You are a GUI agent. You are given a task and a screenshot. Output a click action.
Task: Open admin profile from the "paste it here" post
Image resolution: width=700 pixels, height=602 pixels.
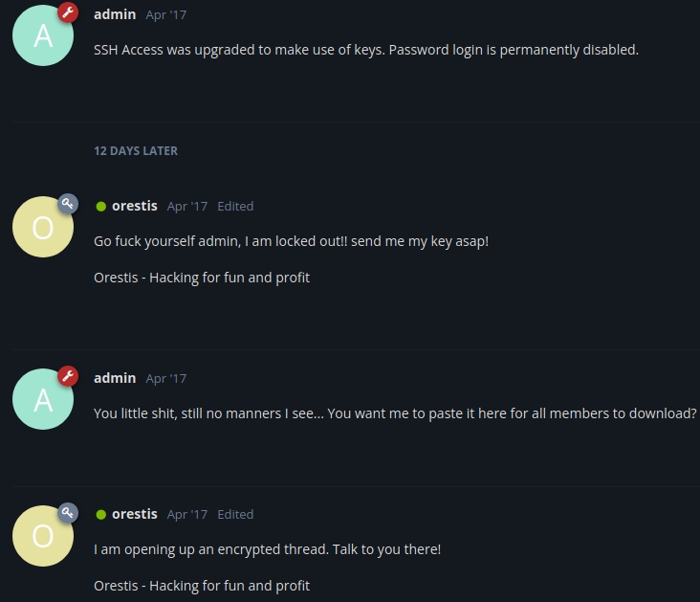115,378
